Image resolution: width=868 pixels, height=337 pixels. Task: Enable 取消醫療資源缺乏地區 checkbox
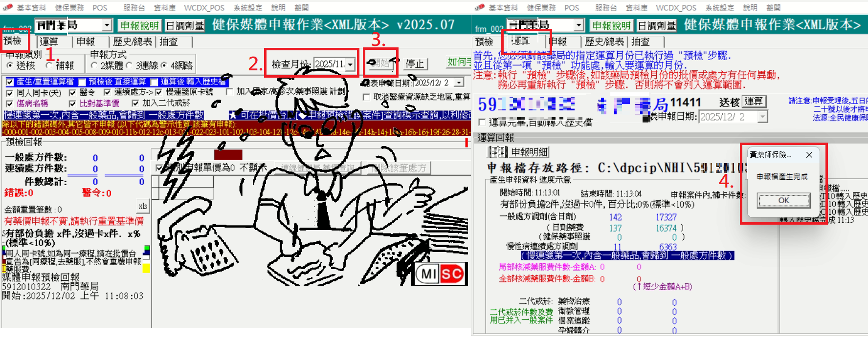pyautogui.click(x=366, y=97)
